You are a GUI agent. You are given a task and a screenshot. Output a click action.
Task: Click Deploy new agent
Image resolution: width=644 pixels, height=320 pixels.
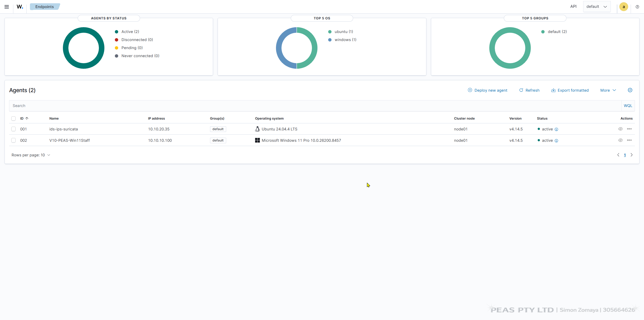click(x=487, y=90)
